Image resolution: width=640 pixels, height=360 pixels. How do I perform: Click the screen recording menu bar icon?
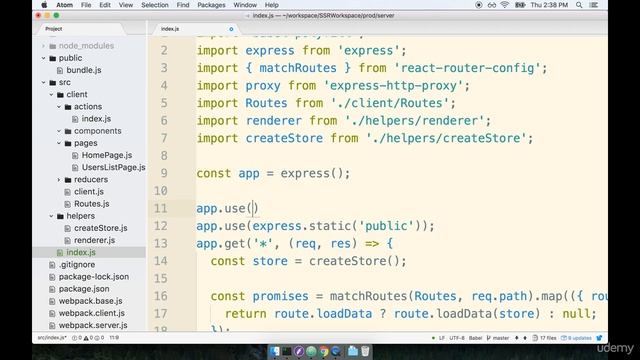[x=479, y=5]
